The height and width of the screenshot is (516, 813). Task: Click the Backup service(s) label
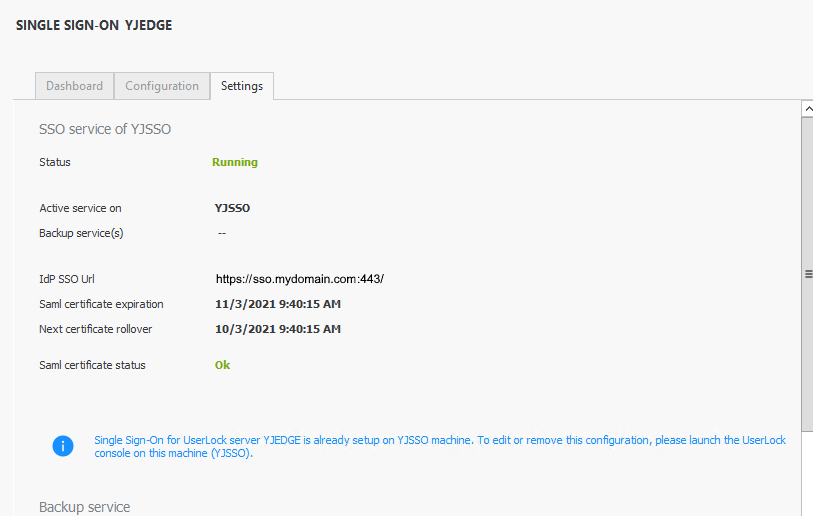[81, 233]
